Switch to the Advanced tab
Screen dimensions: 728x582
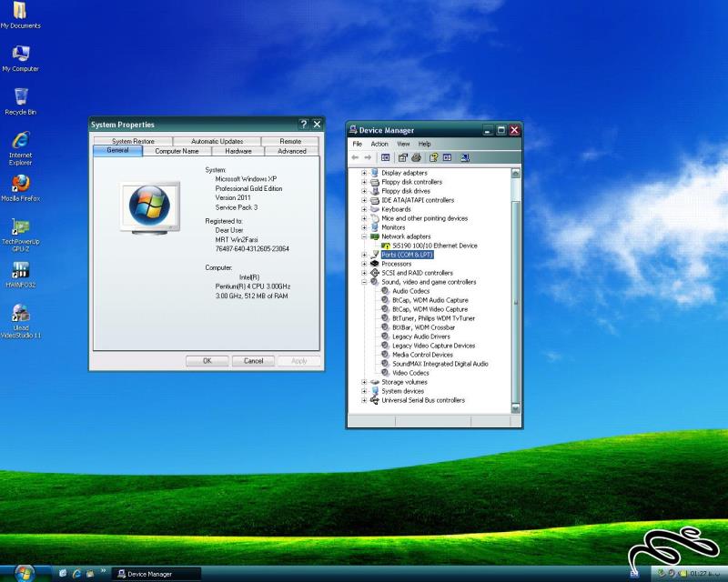click(x=291, y=151)
